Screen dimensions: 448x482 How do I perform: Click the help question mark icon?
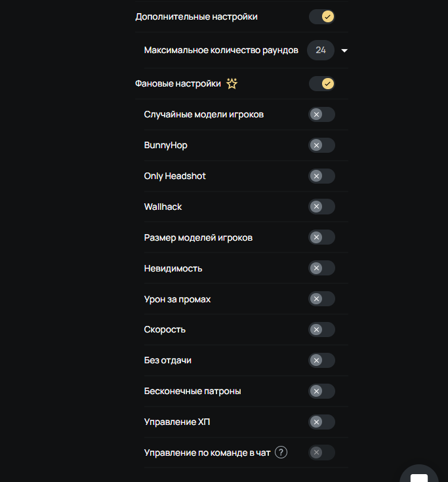coord(281,452)
